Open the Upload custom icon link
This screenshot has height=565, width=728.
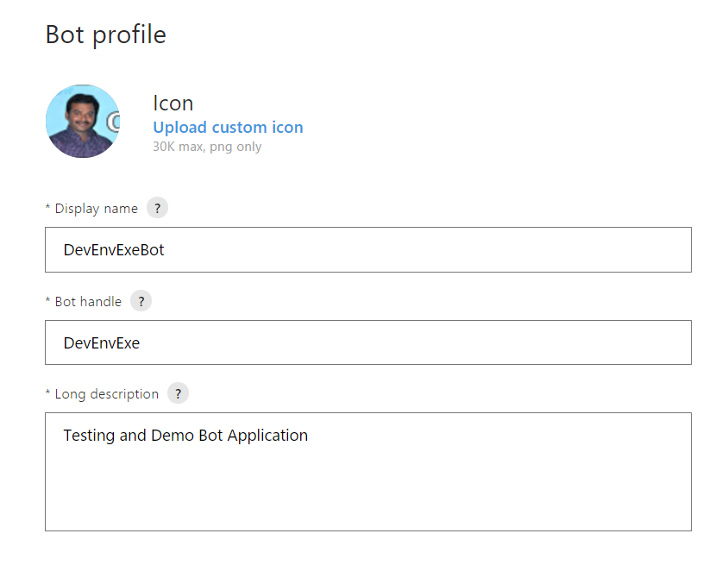pyautogui.click(x=228, y=128)
